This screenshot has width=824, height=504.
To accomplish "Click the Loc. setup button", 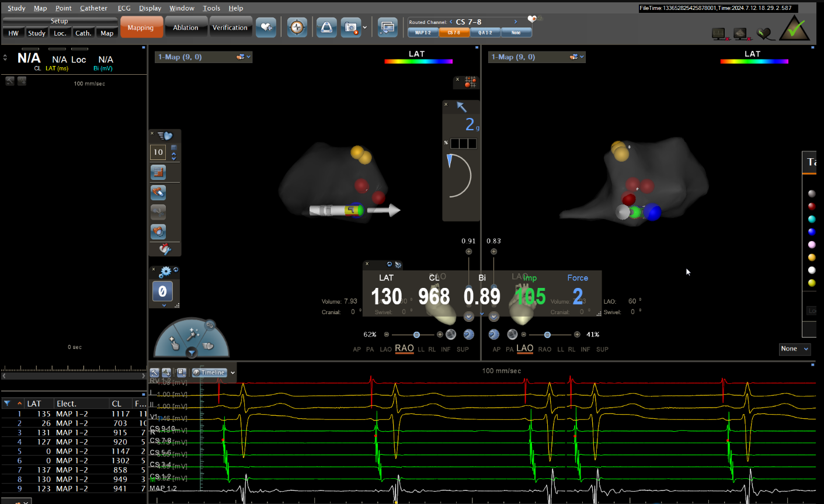I will pyautogui.click(x=60, y=33).
